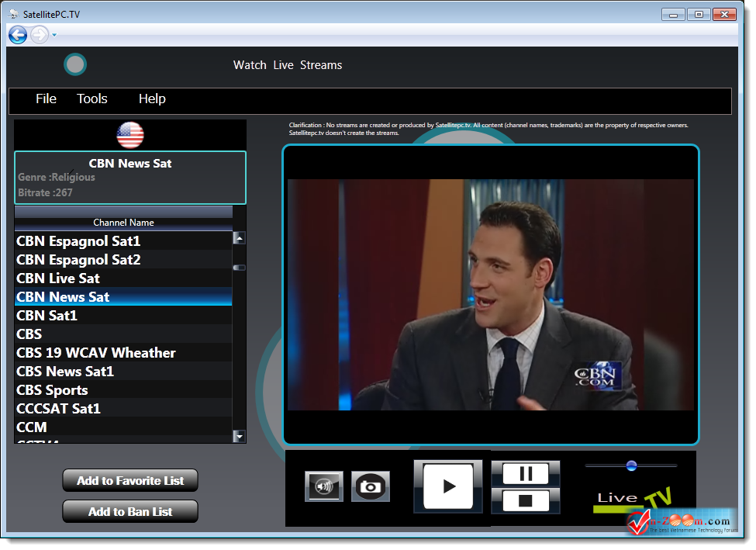The image size is (756, 550).
Task: Click the forward navigation arrow
Action: point(40,35)
